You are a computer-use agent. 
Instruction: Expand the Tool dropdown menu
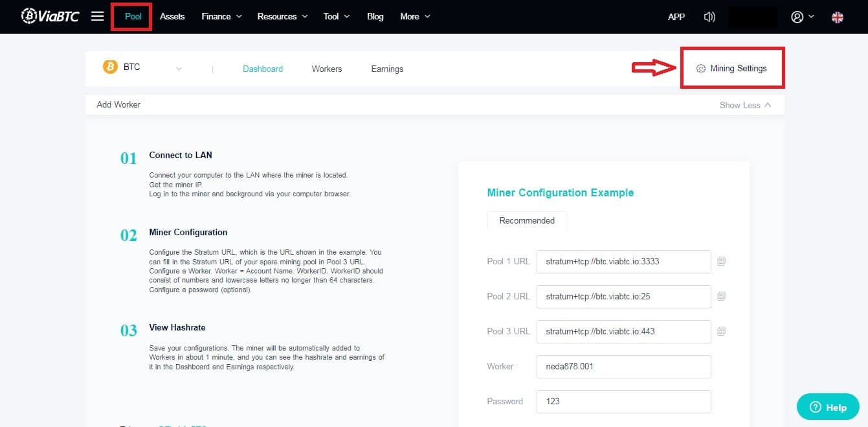click(337, 16)
